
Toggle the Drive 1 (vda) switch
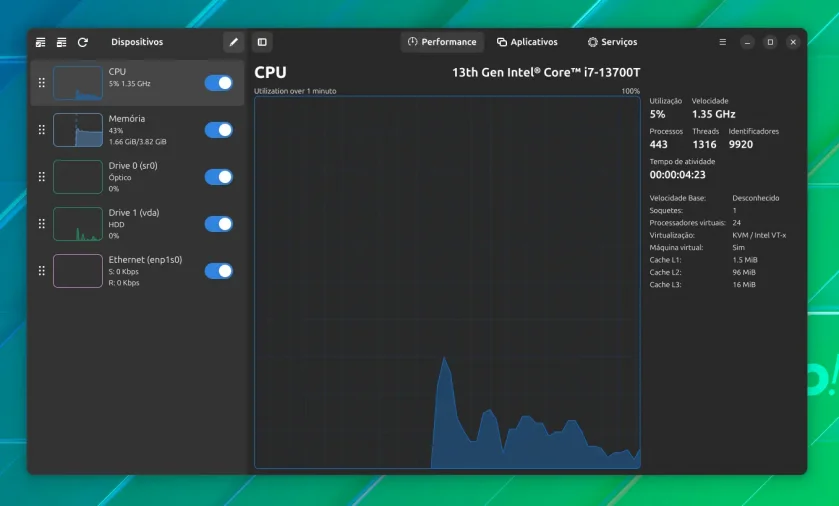pos(219,224)
